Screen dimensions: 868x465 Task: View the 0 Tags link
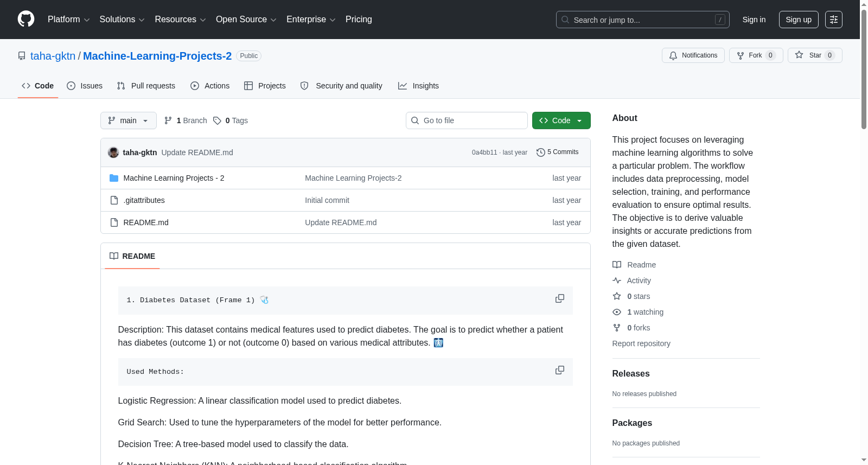pyautogui.click(x=231, y=120)
